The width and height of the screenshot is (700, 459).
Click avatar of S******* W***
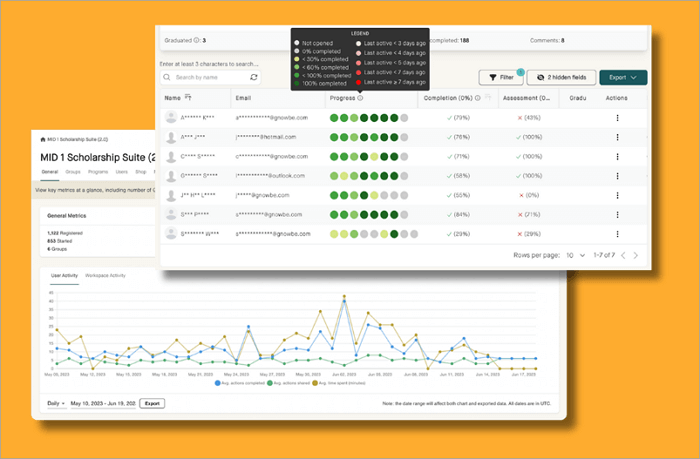coord(171,234)
